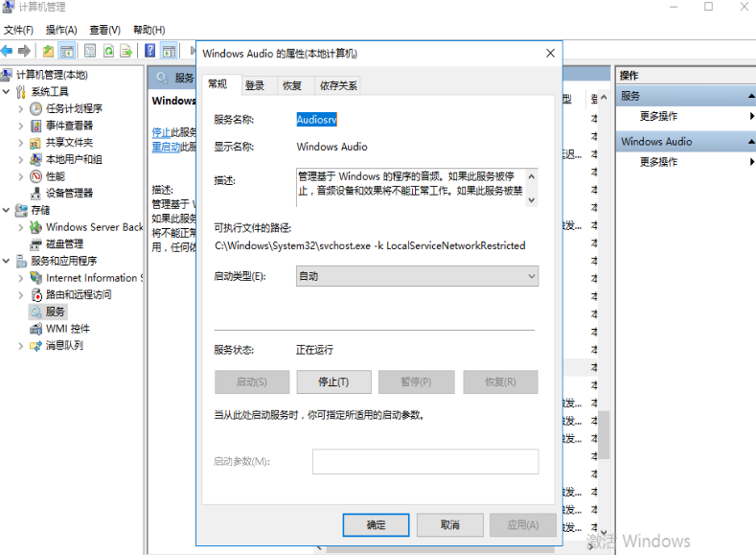This screenshot has height=555, width=756.
Task: Click the highlighted Audiosrv service name text
Action: 316,120
